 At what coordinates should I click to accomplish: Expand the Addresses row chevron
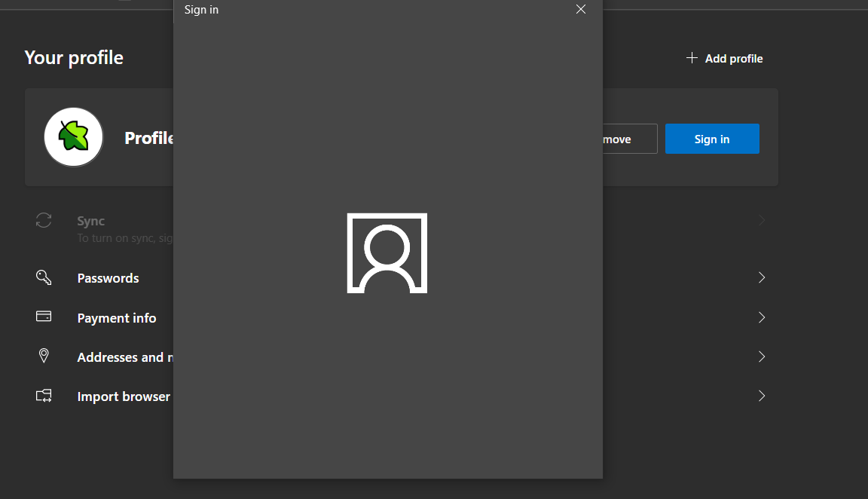click(x=762, y=357)
